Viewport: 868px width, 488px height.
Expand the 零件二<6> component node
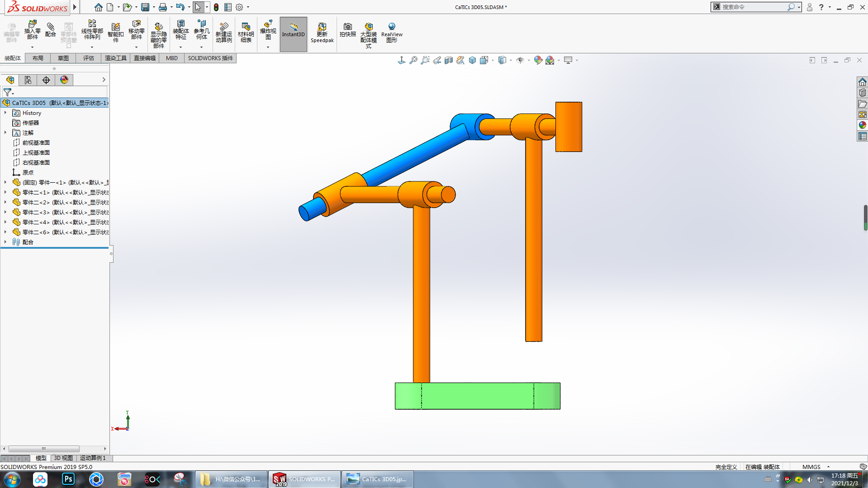coord(5,232)
